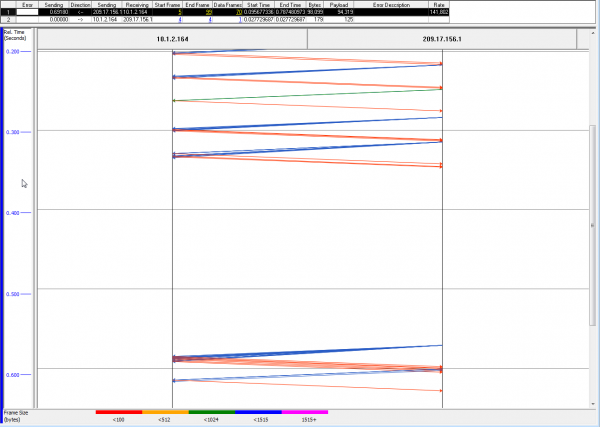Click the scroll up arrow of diagram
600x427 pixels.
tap(593, 34)
